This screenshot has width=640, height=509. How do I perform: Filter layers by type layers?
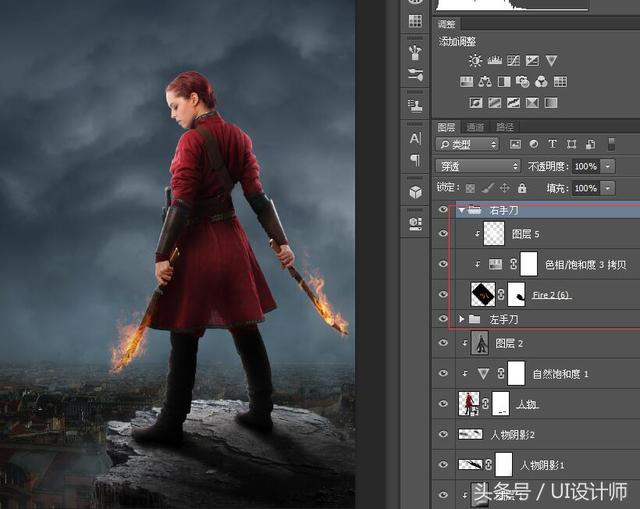552,144
